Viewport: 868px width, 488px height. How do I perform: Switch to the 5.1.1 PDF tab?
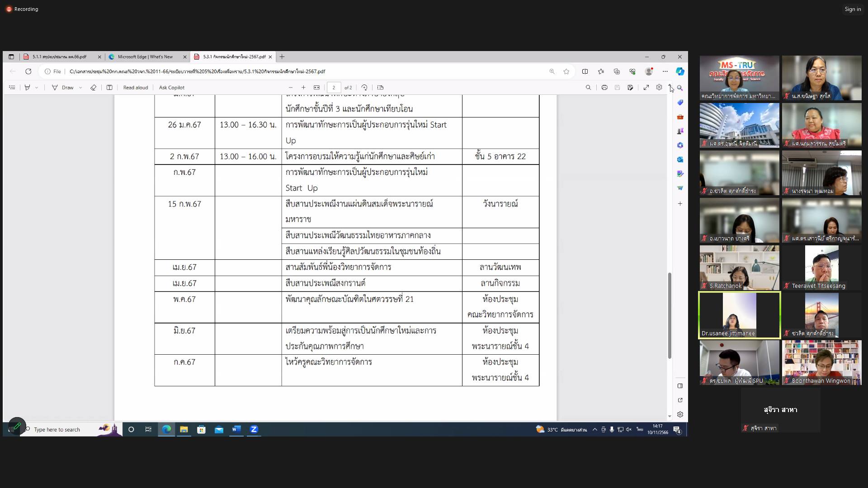click(x=59, y=57)
